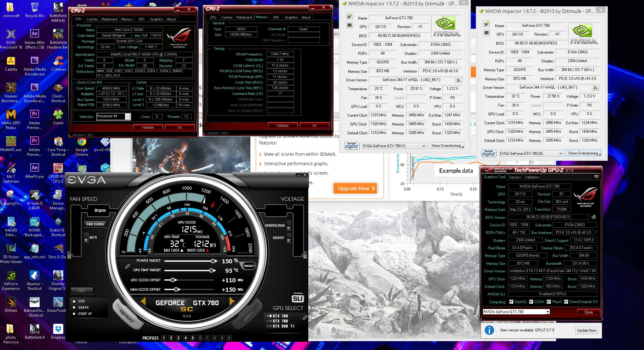644x350 pixels.
Task: Open Adobe After Effects CS6 shortcut
Action: click(x=35, y=39)
